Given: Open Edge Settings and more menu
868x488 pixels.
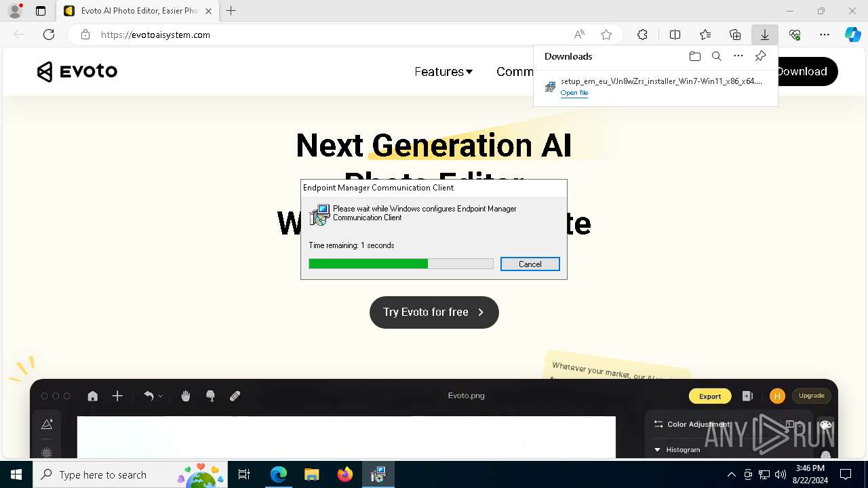Looking at the screenshot, I should coord(825,35).
